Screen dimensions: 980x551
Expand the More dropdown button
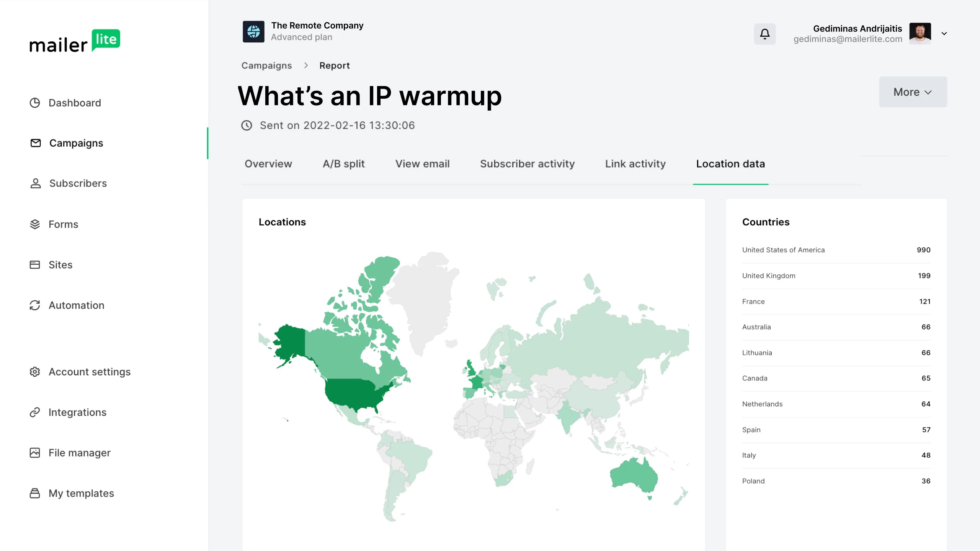pyautogui.click(x=913, y=92)
